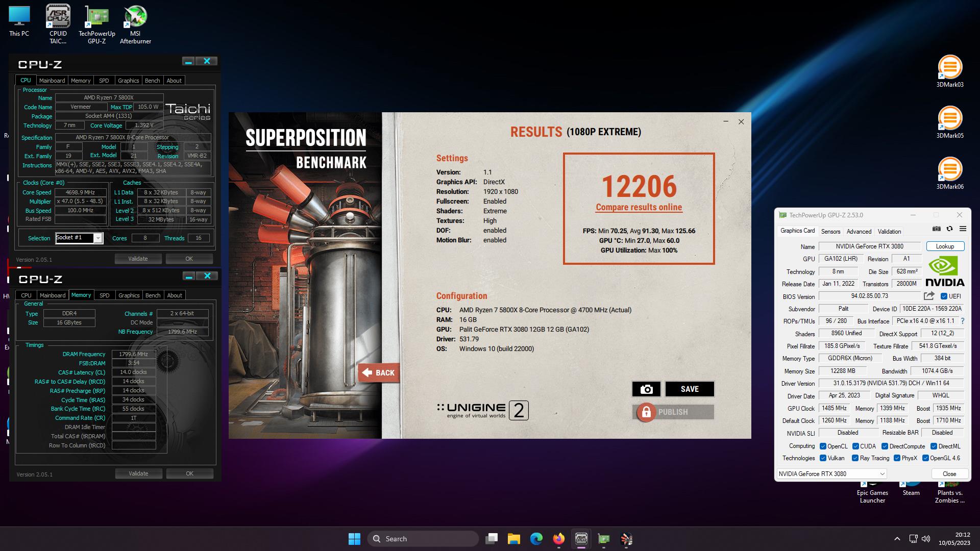Switch to SPD tab in top CPU-Z window
The image size is (980, 551).
click(x=104, y=81)
